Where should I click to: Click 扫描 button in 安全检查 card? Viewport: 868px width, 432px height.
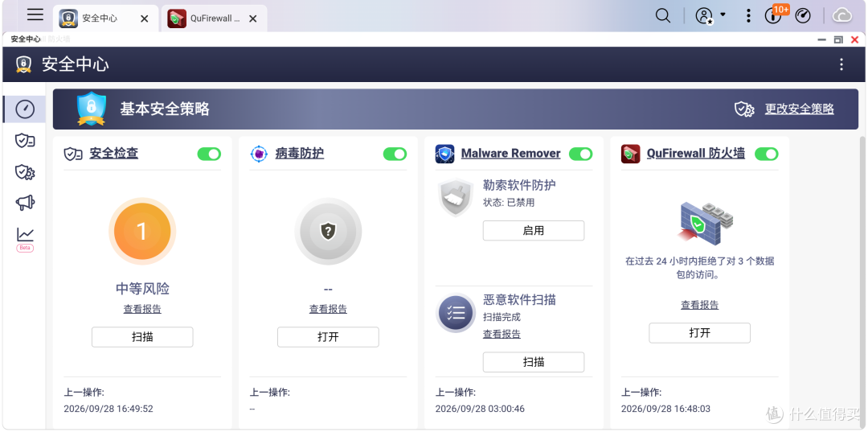142,337
